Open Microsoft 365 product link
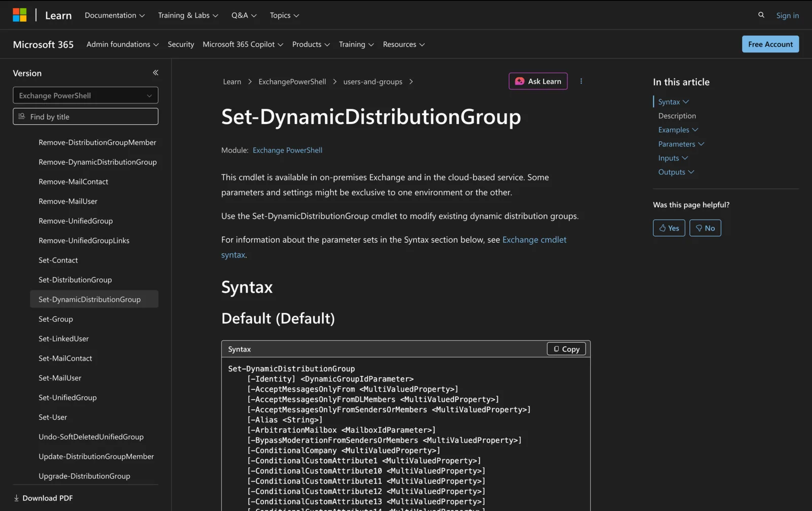Screen dimensions: 812x511 click(43, 44)
